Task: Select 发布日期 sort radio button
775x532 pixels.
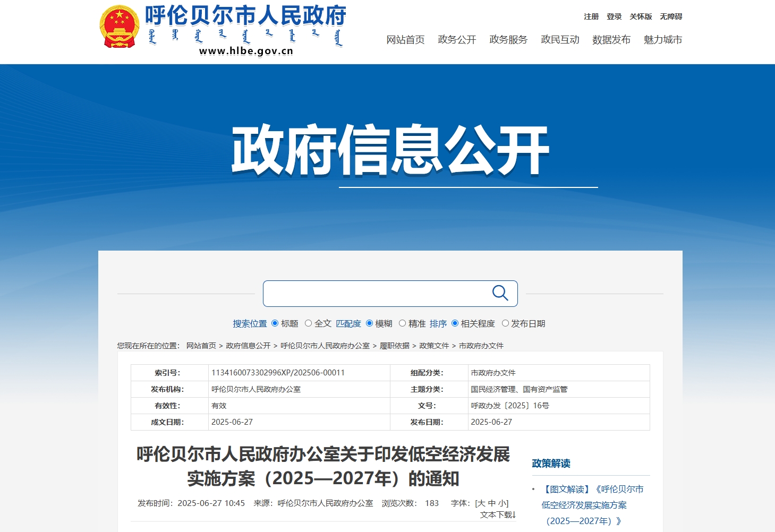Action: click(x=505, y=323)
